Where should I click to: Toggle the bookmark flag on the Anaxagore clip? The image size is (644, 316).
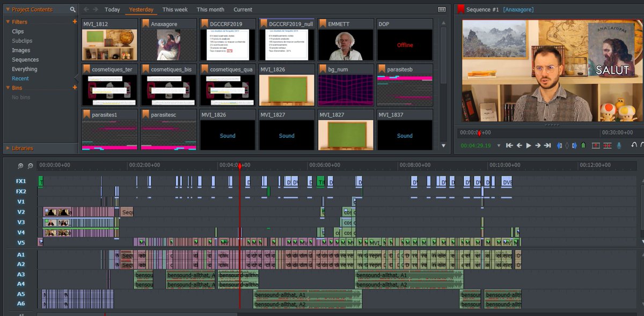tap(145, 24)
